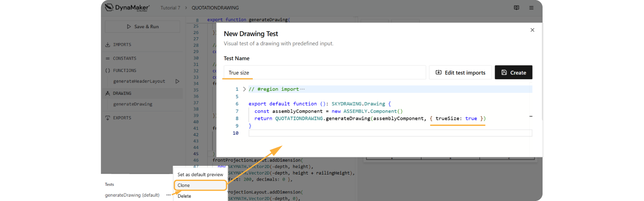This screenshot has width=644, height=201.
Task: Choose Set as default preview
Action: pos(200,174)
